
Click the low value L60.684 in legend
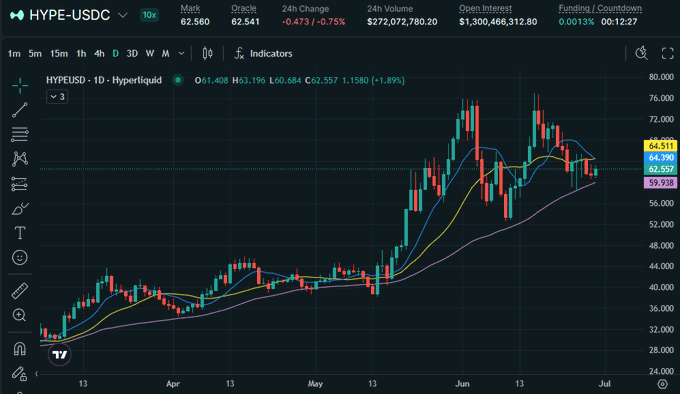tap(285, 80)
